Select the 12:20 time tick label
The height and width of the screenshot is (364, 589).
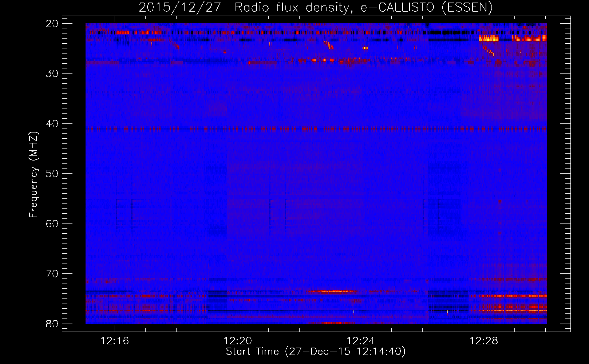pos(238,341)
